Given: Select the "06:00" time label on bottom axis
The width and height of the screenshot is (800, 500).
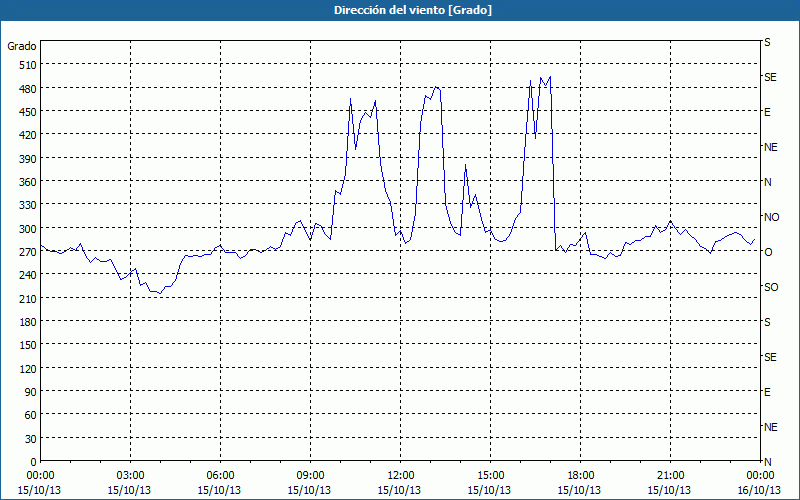Looking at the screenshot, I should point(220,476).
